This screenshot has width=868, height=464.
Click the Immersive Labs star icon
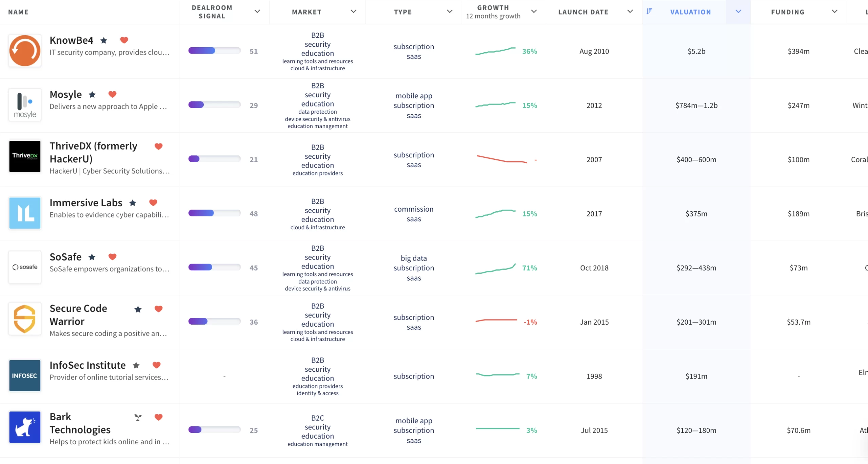point(133,203)
